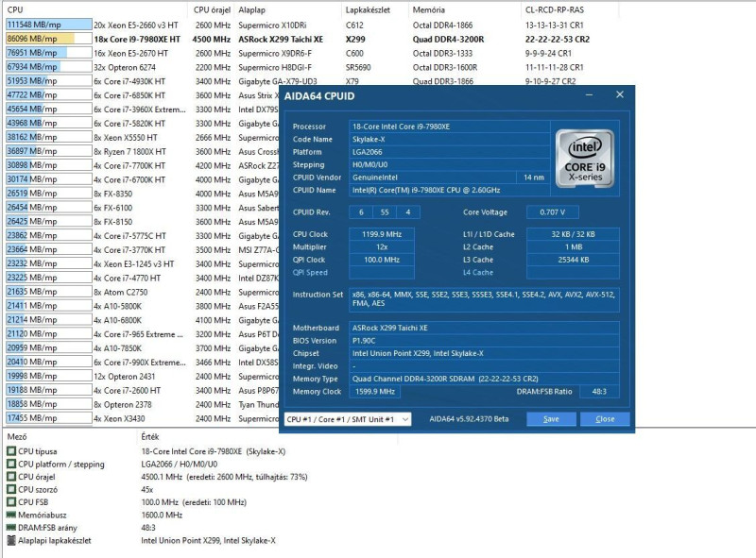Click the CPU FSB field icon
This screenshot has width=756, height=558.
[11, 502]
